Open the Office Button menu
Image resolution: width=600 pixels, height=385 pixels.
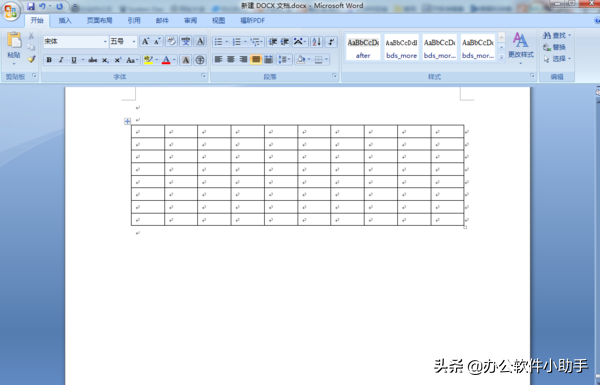(x=10, y=11)
